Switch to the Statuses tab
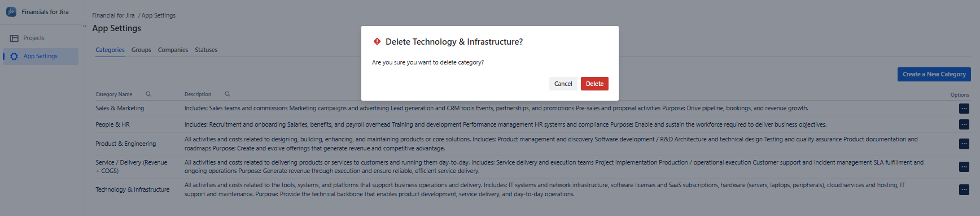 (x=206, y=50)
